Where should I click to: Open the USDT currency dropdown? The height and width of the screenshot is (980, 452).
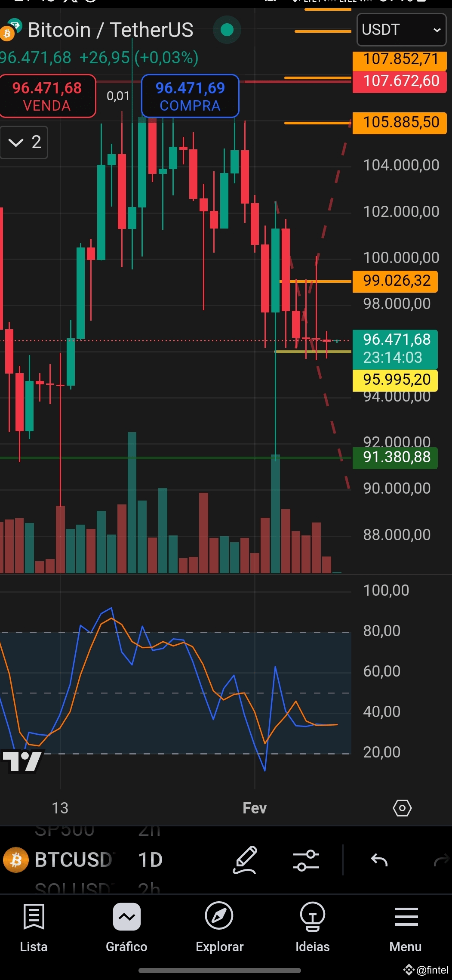401,30
